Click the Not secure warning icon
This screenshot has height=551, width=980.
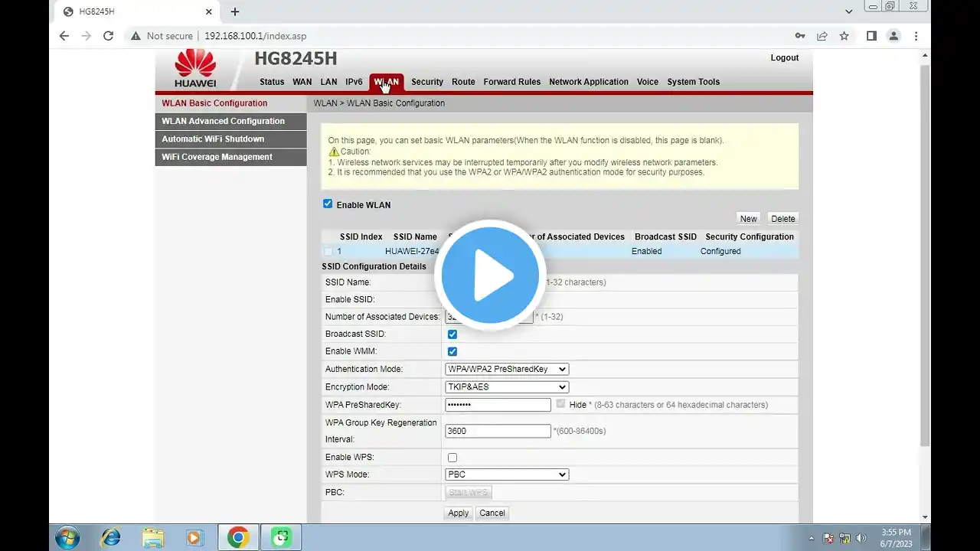[136, 36]
